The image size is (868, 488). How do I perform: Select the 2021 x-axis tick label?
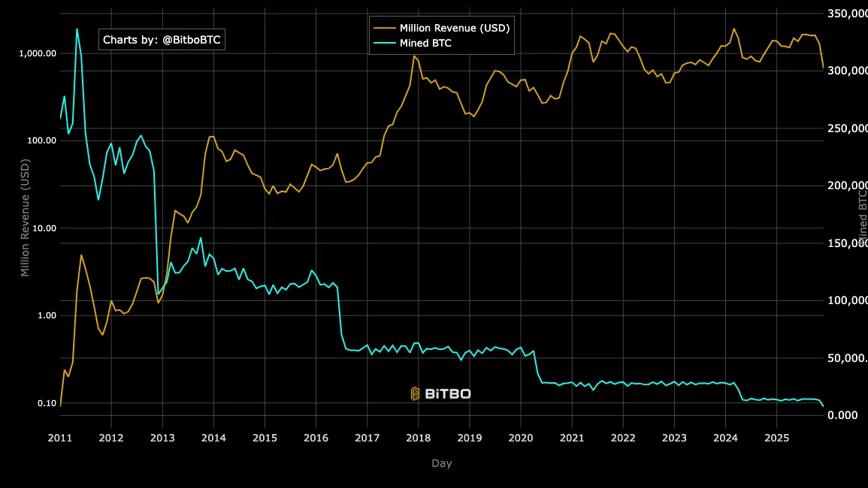572,438
